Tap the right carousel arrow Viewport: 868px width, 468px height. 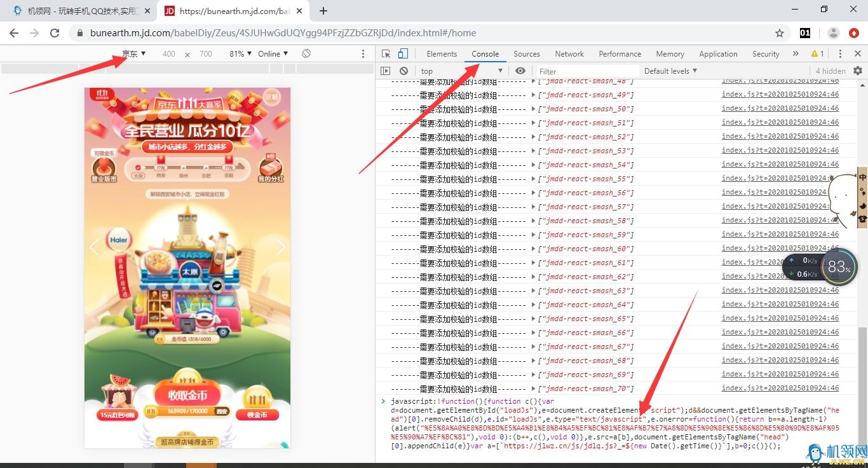point(280,247)
